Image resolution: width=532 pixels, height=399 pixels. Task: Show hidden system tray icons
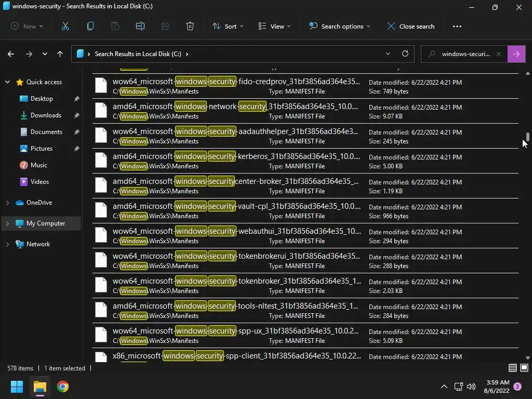tap(444, 387)
